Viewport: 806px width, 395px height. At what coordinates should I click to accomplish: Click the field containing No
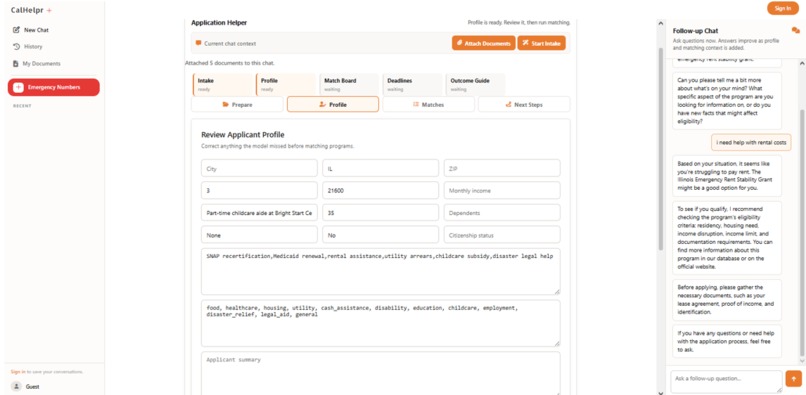(x=380, y=235)
